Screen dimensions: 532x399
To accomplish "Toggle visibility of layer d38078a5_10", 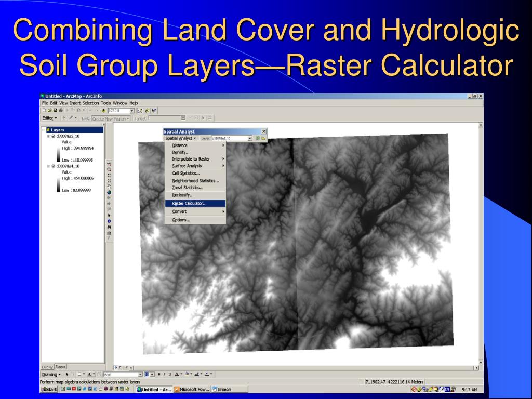I will tap(54, 137).
